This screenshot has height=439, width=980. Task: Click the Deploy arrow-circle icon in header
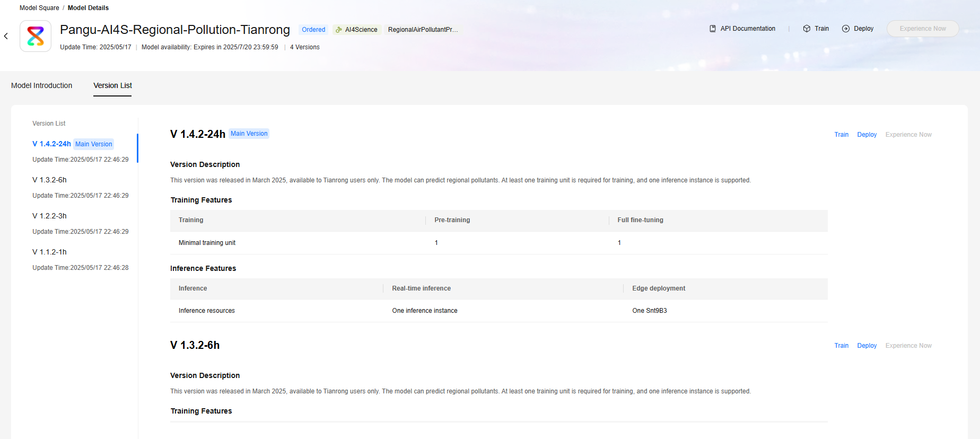846,29
